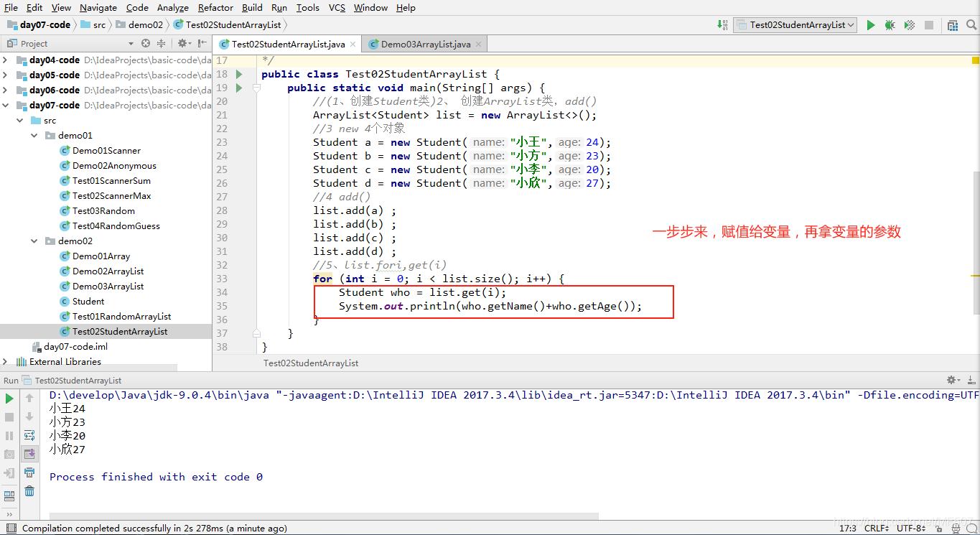
Task: Click Up the Stack Trace arrow
Action: point(29,398)
